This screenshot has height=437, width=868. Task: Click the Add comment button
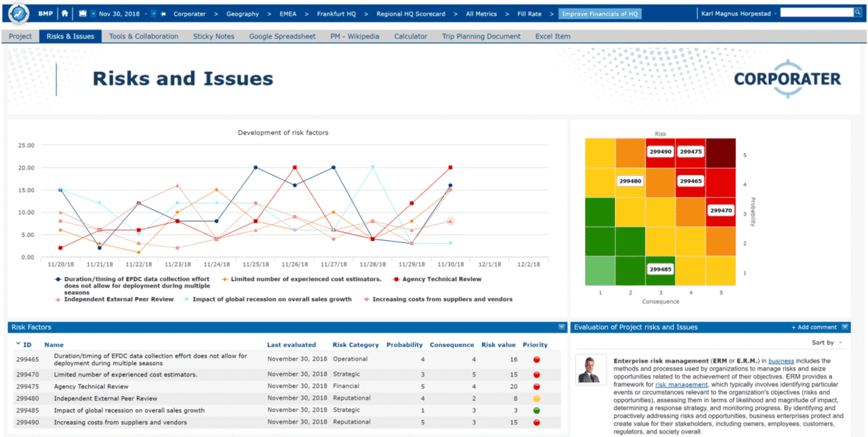814,327
